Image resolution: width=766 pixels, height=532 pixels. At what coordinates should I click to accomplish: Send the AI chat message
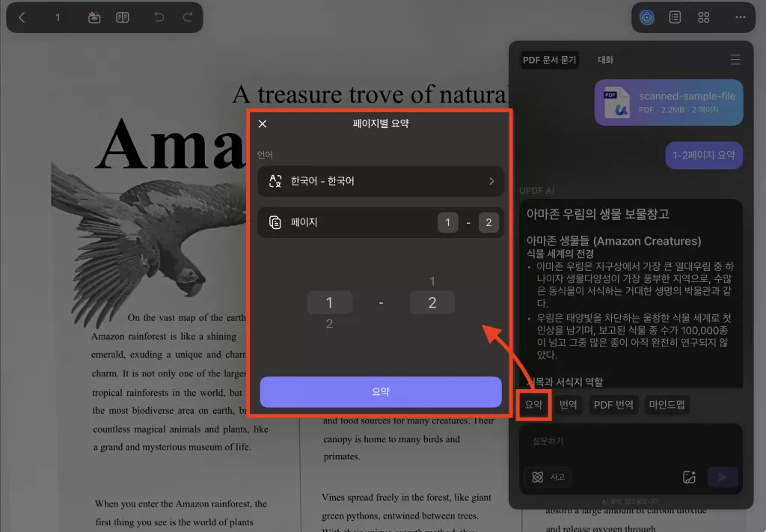click(722, 477)
